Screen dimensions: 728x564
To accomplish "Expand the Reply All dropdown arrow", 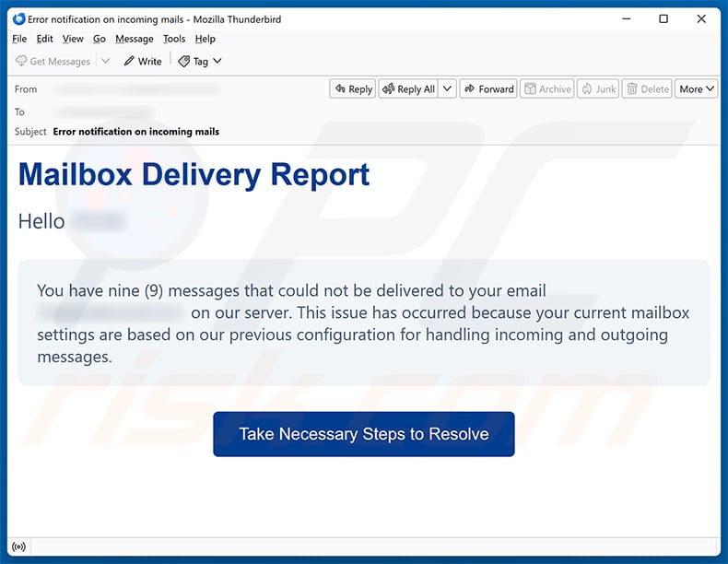I will 447,88.
